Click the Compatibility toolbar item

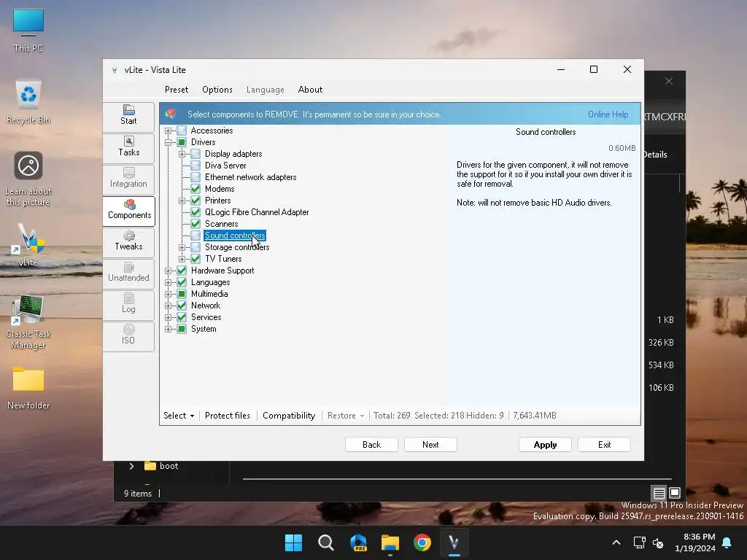coord(289,415)
